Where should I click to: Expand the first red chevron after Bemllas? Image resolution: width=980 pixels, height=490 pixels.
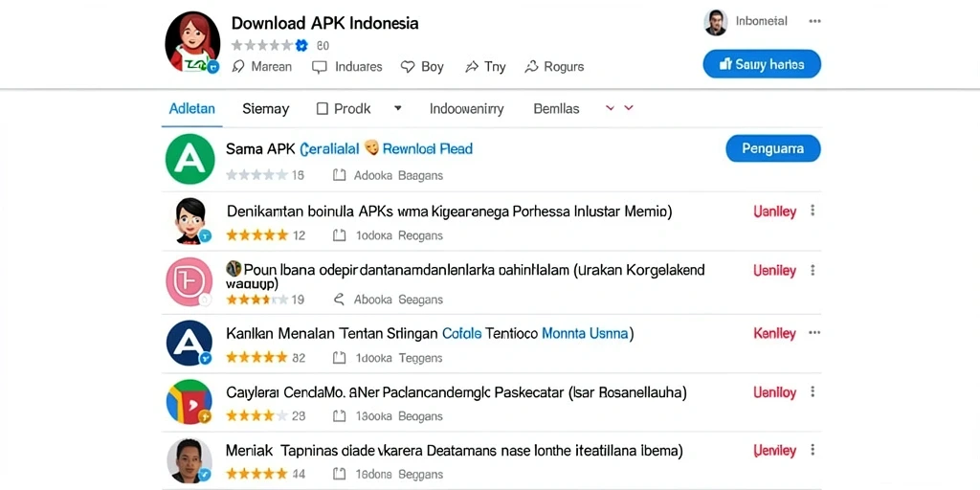click(x=610, y=108)
